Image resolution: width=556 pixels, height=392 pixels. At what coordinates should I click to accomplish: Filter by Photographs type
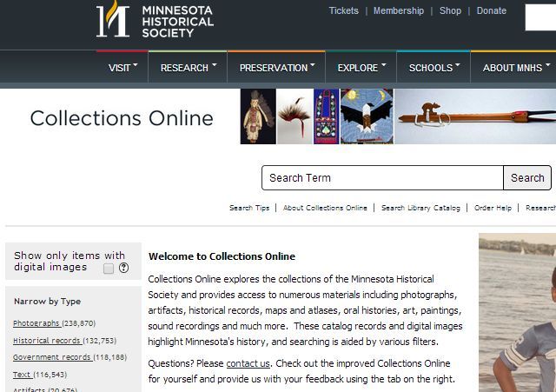point(36,323)
